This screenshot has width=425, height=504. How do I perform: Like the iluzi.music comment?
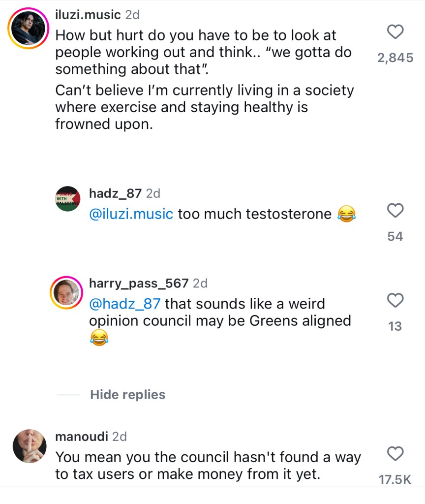pyautogui.click(x=395, y=32)
